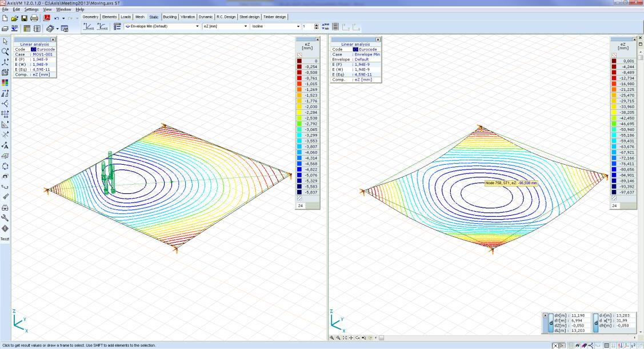Switch to the Geometry tab
This screenshot has height=349, width=644.
tap(90, 17)
